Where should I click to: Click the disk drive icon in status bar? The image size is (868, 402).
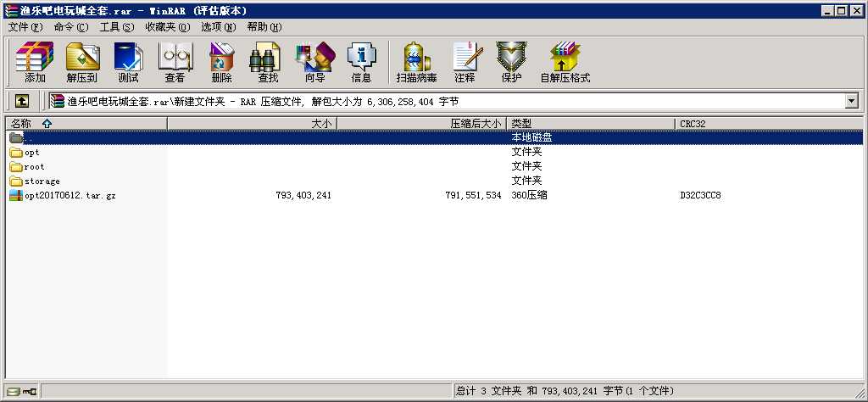pos(14,392)
